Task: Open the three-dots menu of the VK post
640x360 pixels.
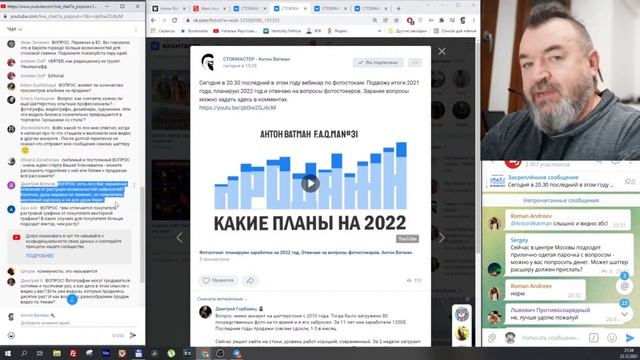Action: [x=415, y=62]
